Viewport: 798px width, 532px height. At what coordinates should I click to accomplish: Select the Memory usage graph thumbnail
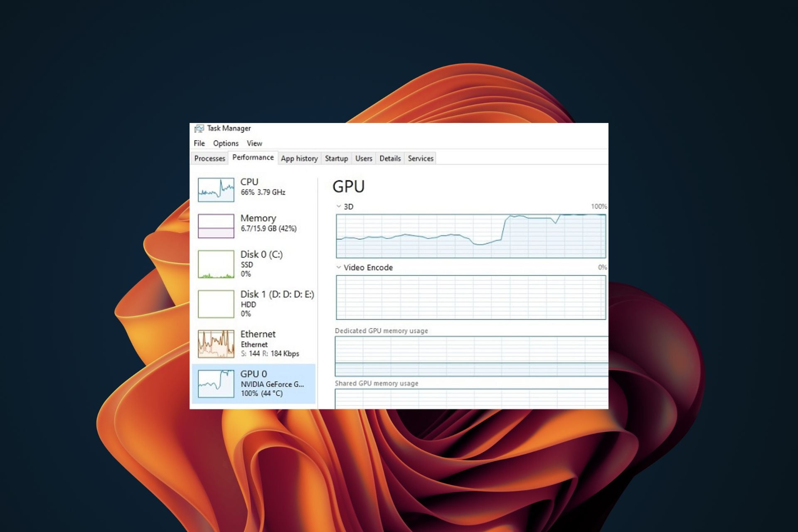click(x=216, y=226)
